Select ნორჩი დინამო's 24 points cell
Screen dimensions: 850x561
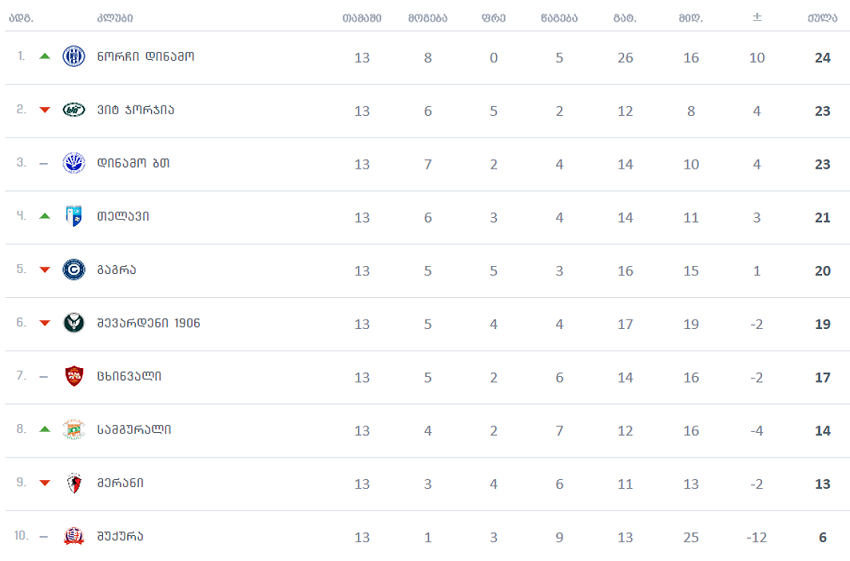click(x=822, y=57)
